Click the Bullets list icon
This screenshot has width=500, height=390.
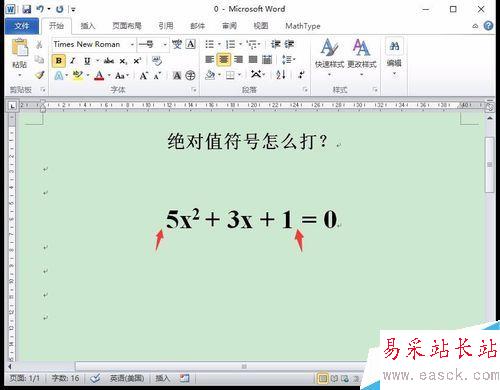tap(209, 44)
